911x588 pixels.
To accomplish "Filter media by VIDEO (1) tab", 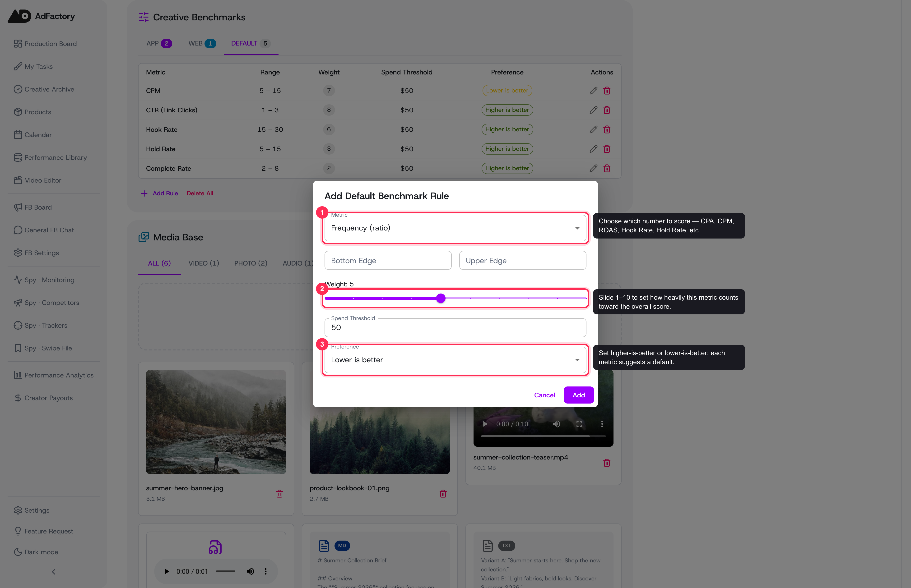I will coord(204,263).
